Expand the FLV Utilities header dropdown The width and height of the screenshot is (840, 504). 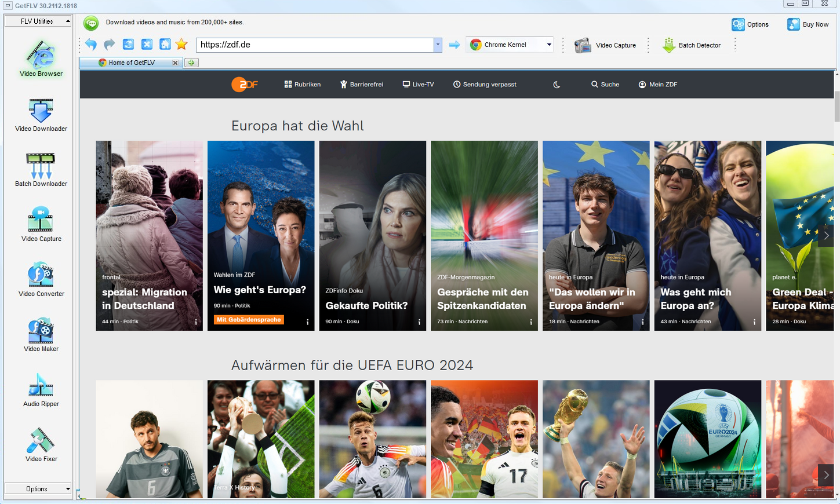pyautogui.click(x=38, y=21)
